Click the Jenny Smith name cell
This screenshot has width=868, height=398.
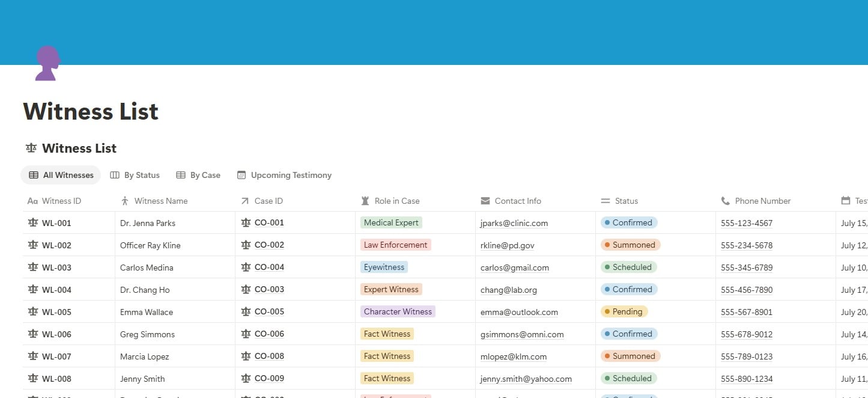175,379
